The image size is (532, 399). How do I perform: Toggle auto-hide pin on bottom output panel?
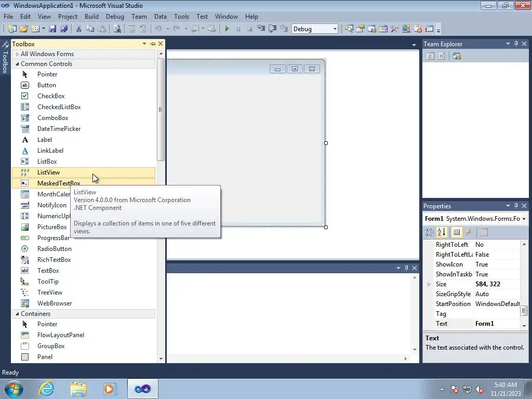pyautogui.click(x=406, y=268)
